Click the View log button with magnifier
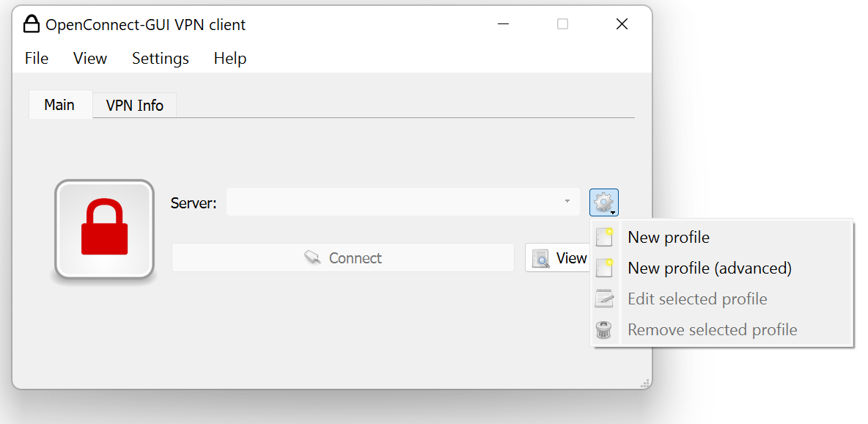868x424 pixels. click(x=559, y=258)
